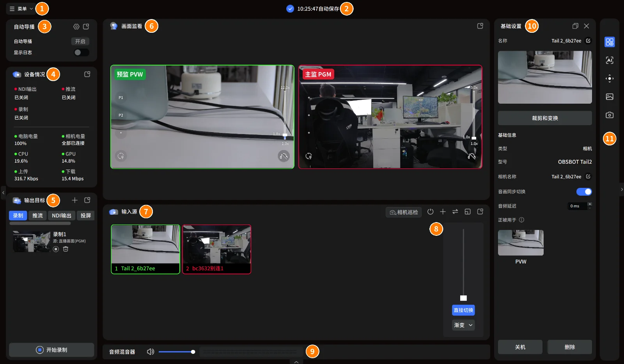The width and height of the screenshot is (624, 364).
Task: Open PTZ control icon in right sidebar
Action: pyautogui.click(x=610, y=78)
